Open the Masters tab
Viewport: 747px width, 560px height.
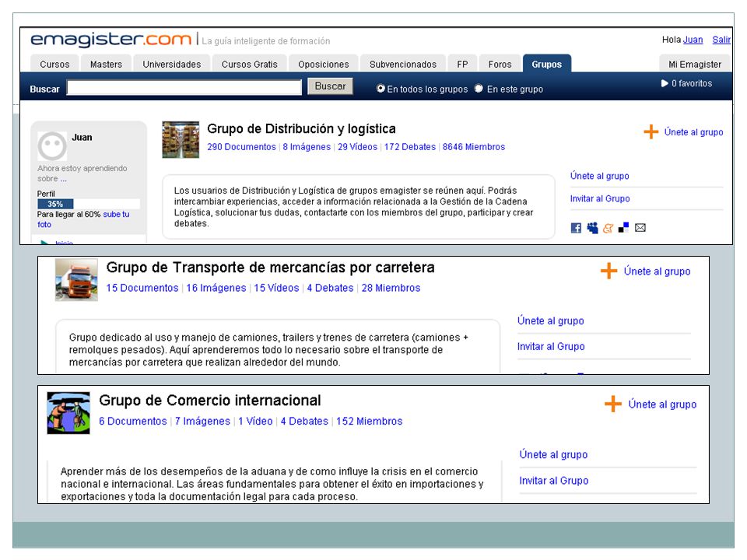pyautogui.click(x=106, y=64)
